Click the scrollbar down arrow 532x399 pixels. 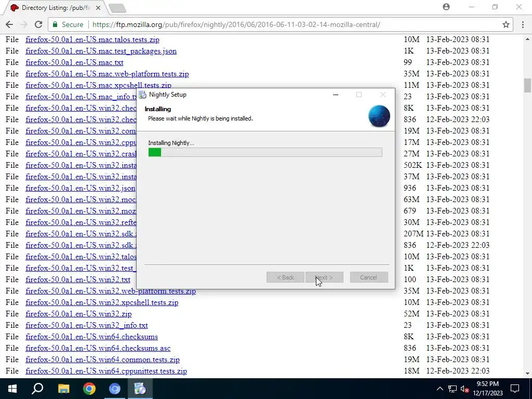coord(527,374)
